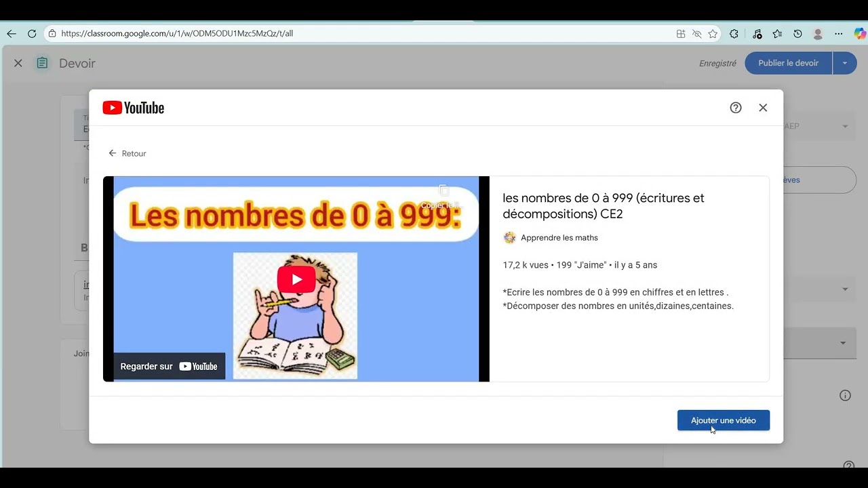868x488 pixels.
Task: Close the Devoir editor with X
Action: point(18,63)
